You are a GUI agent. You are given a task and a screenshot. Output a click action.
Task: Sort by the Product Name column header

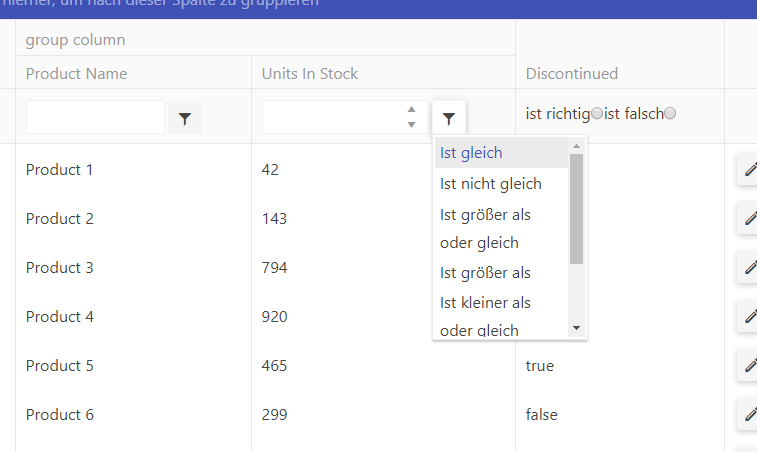tap(77, 74)
